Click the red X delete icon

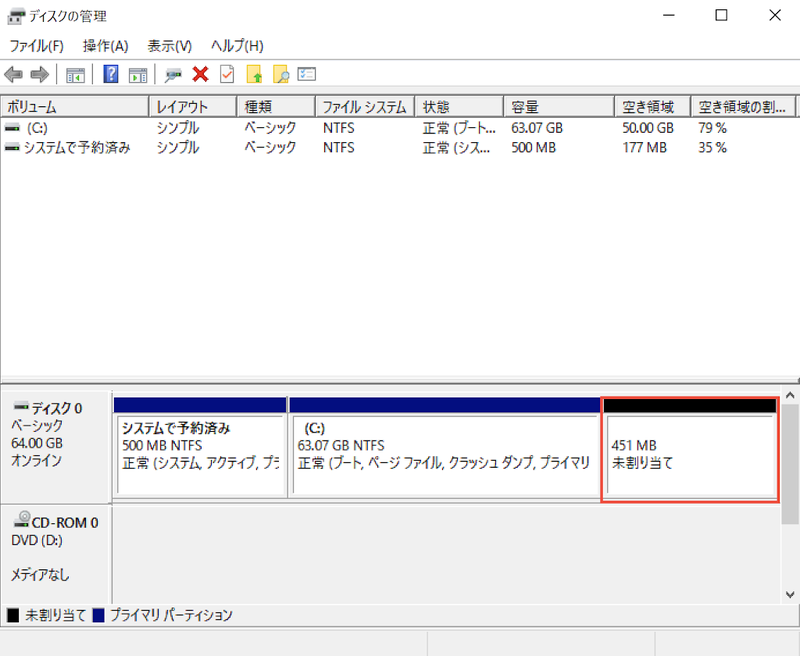click(x=200, y=75)
